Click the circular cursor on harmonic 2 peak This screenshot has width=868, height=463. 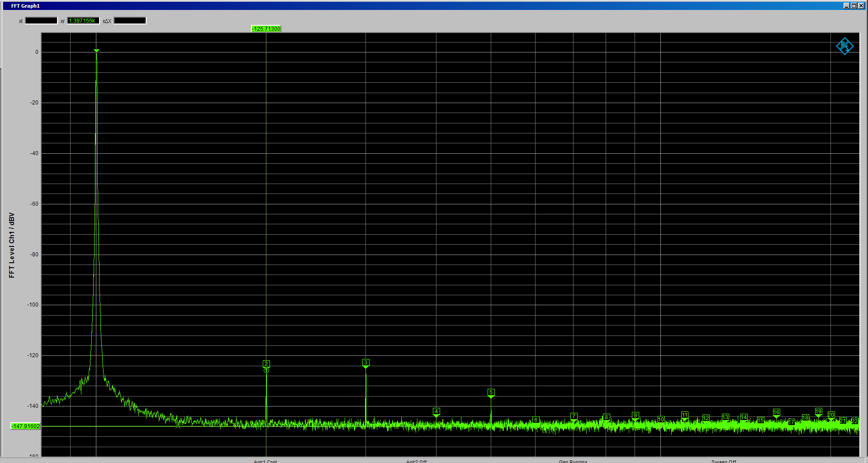tap(266, 371)
